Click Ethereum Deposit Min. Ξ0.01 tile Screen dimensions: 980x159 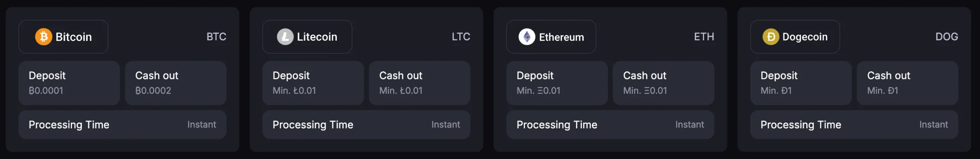pyautogui.click(x=557, y=83)
